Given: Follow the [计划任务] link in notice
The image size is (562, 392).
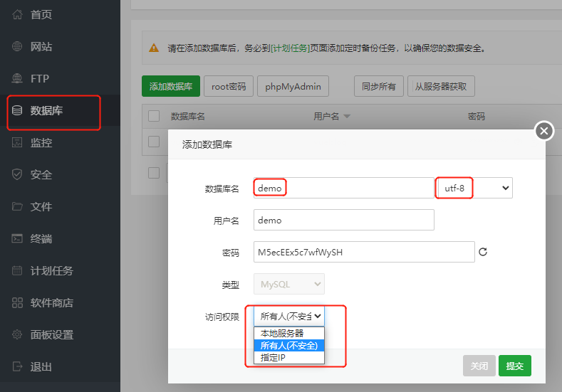Looking at the screenshot, I should (x=290, y=48).
